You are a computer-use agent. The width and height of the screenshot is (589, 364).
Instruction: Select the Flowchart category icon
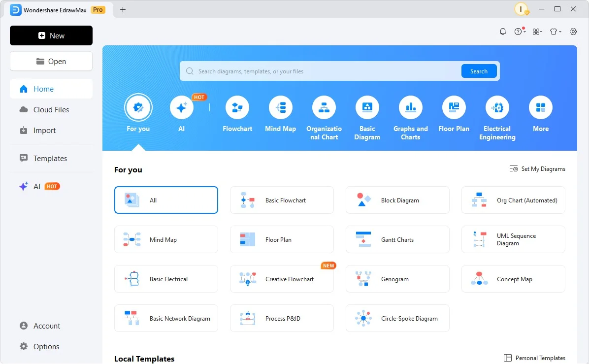coord(237,107)
